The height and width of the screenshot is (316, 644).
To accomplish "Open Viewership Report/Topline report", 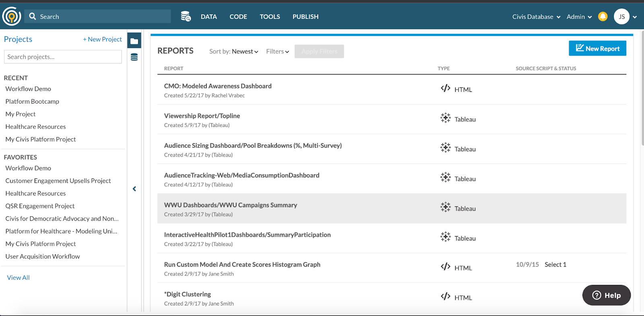I will [202, 116].
